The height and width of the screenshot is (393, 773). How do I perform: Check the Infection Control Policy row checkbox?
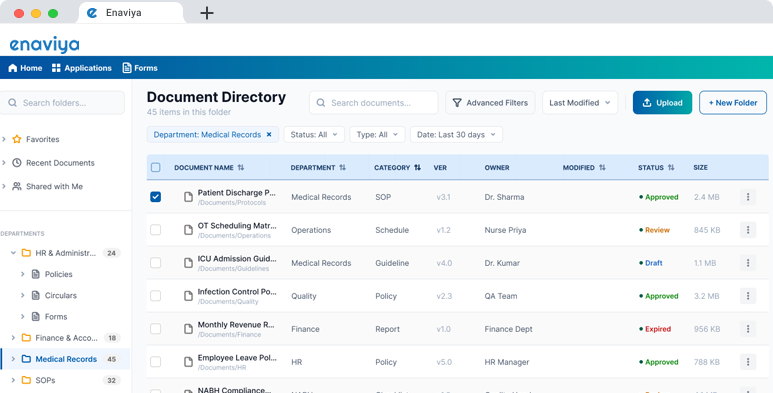(156, 296)
